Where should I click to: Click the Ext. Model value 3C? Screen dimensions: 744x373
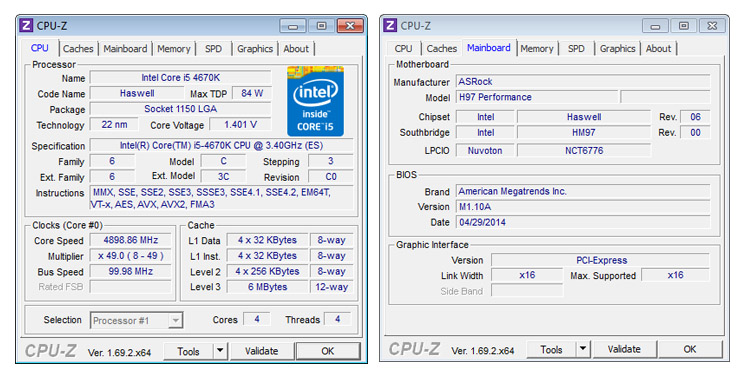coord(223,177)
